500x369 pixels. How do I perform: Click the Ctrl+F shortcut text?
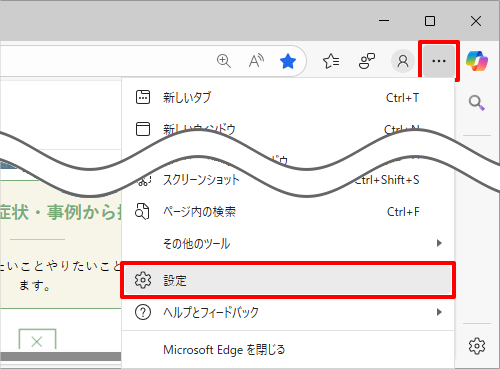coord(403,212)
